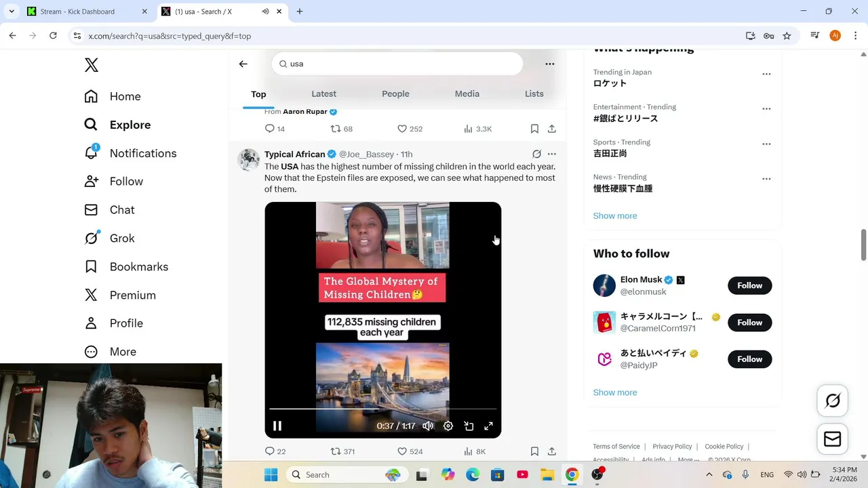Switch to the Stream - Kick Dashboard tab
Viewport: 868px width, 488px height.
coord(87,12)
